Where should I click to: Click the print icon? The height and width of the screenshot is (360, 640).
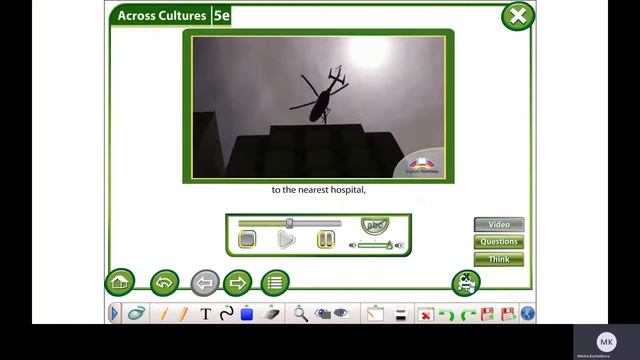click(401, 314)
